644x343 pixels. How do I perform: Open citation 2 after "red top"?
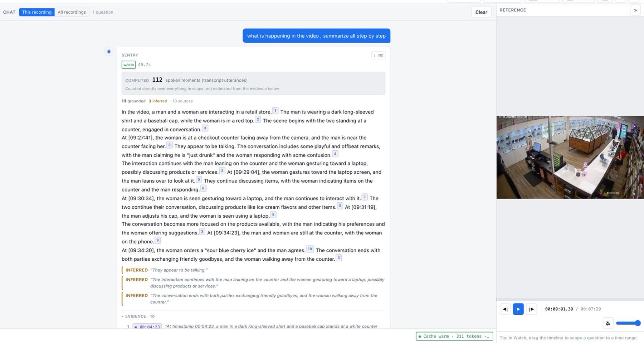258,119
